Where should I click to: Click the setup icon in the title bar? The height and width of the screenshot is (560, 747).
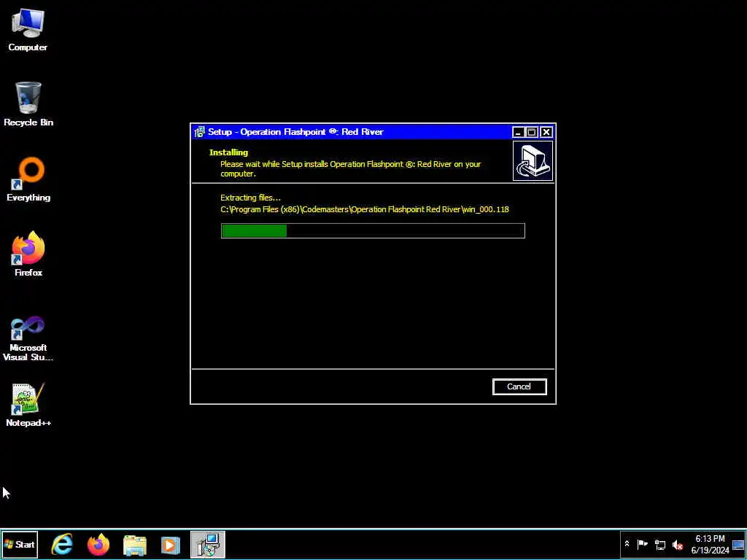(x=200, y=132)
